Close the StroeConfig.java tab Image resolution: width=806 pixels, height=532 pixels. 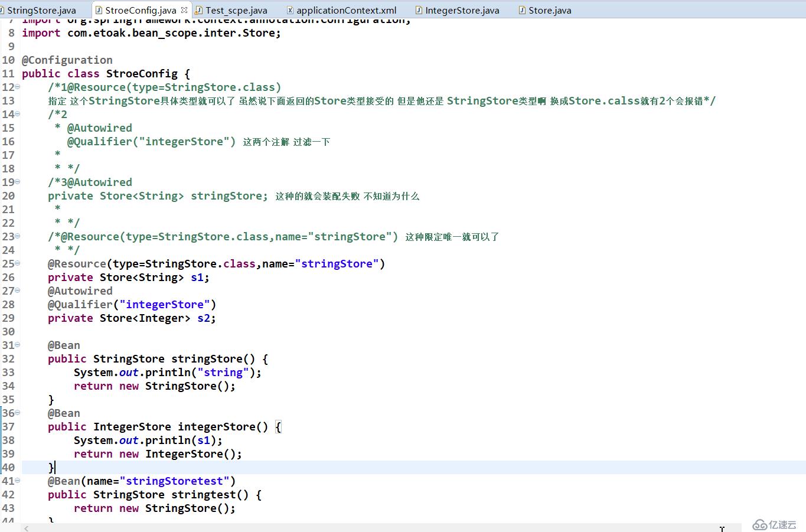184,10
